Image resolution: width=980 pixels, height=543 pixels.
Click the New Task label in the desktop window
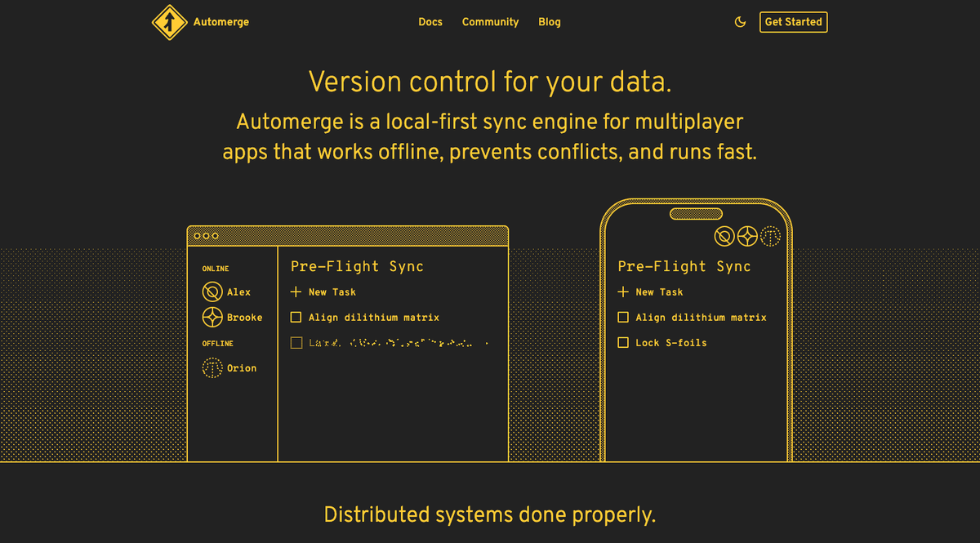tap(332, 292)
